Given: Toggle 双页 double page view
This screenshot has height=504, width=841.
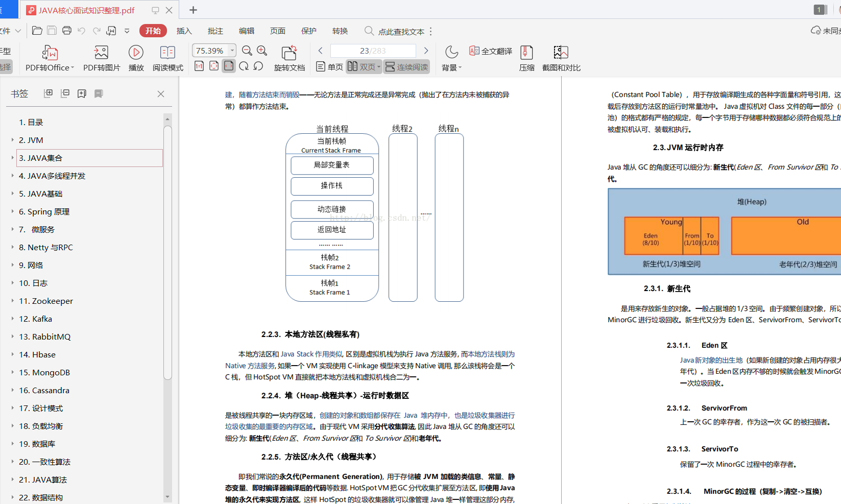Looking at the screenshot, I should (364, 67).
